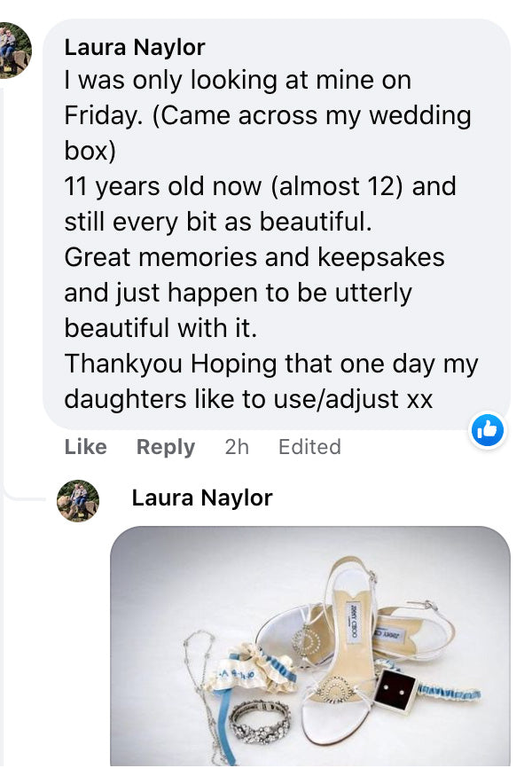The image size is (532, 776).
Task: Open the profile picture beside the photo reply
Action: point(78,501)
